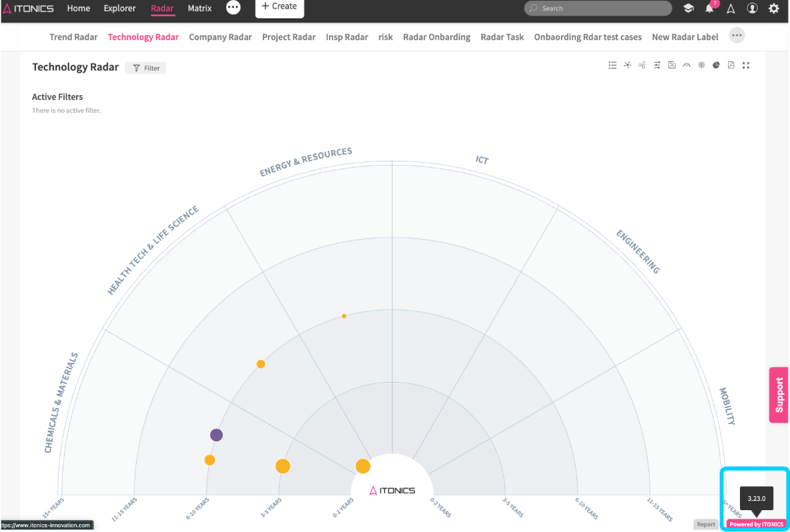The image size is (790, 532).
Task: Open Explorer in the top menu
Action: pos(120,8)
